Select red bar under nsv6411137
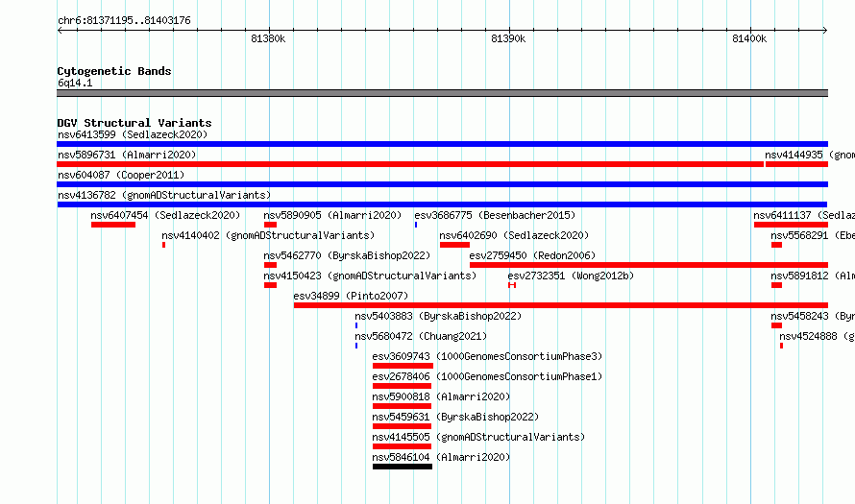This screenshot has width=855, height=504. pyautogui.click(x=792, y=225)
